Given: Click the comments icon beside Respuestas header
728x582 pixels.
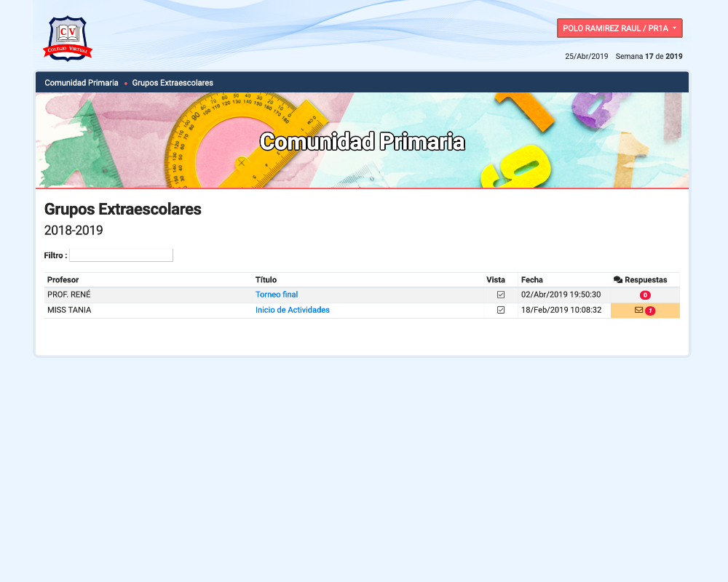Looking at the screenshot, I should (618, 279).
